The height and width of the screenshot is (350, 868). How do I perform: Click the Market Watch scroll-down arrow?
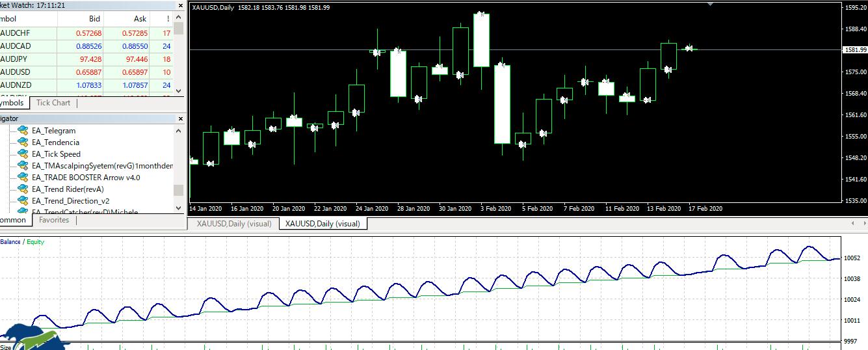coord(179,91)
